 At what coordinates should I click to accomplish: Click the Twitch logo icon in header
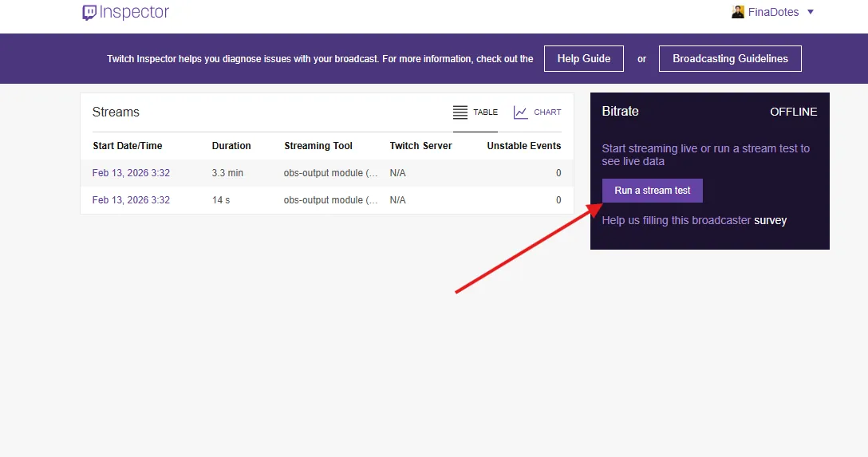[x=89, y=13]
